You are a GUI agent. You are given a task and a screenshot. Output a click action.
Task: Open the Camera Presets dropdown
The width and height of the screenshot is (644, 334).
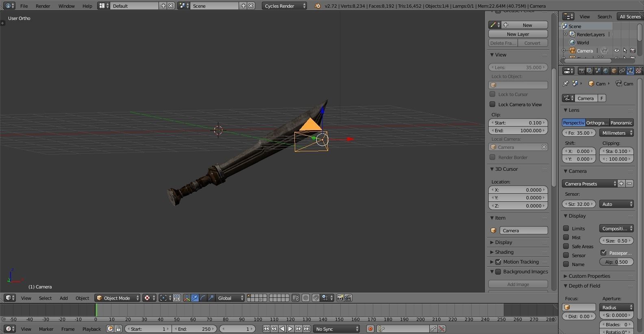(590, 183)
